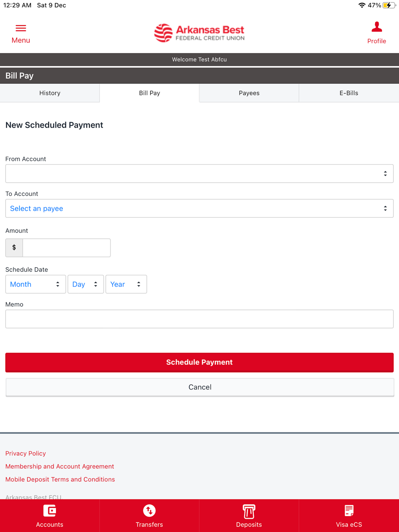The image size is (399, 532).
Task: Tap the Bill Pay section header
Action: click(20, 76)
